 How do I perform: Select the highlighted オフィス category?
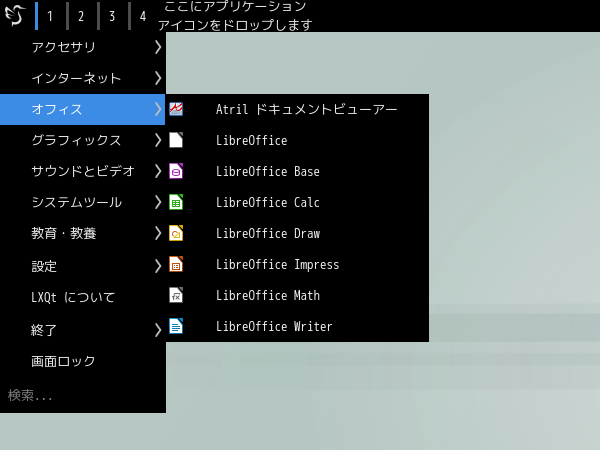pyautogui.click(x=83, y=109)
